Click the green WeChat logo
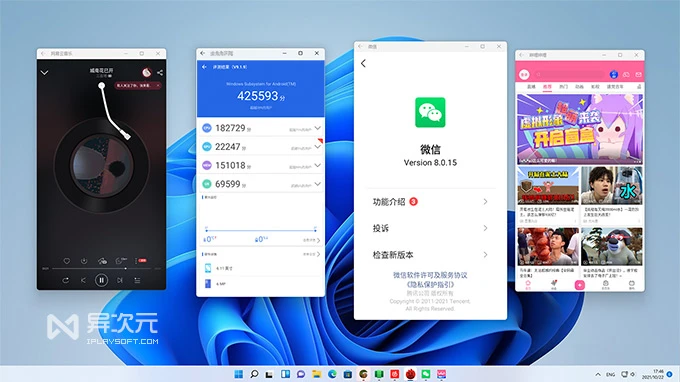The height and width of the screenshot is (382, 680). pyautogui.click(x=430, y=112)
